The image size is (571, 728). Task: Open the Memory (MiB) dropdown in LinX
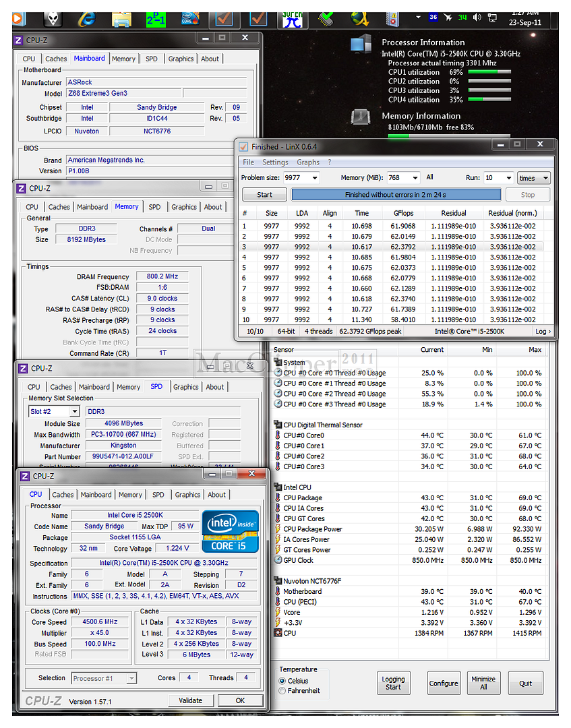415,178
